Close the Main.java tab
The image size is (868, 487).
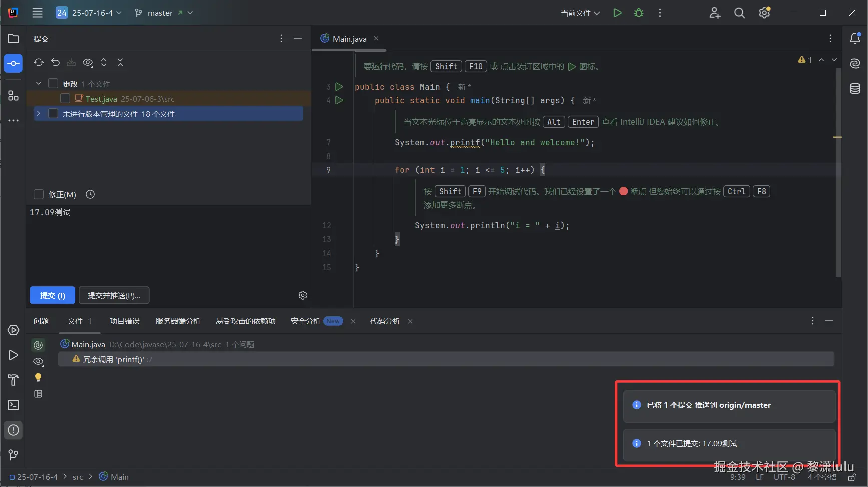[376, 38]
